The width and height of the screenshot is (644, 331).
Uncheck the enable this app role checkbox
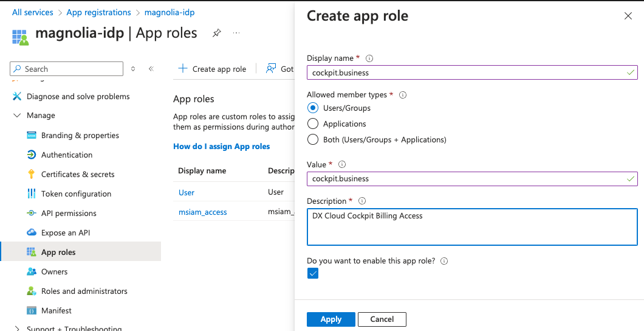(313, 273)
